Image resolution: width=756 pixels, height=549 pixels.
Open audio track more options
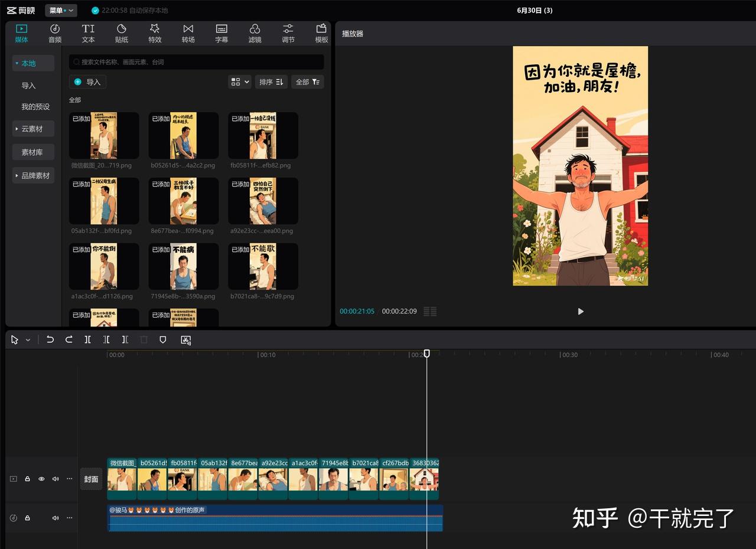(70, 518)
